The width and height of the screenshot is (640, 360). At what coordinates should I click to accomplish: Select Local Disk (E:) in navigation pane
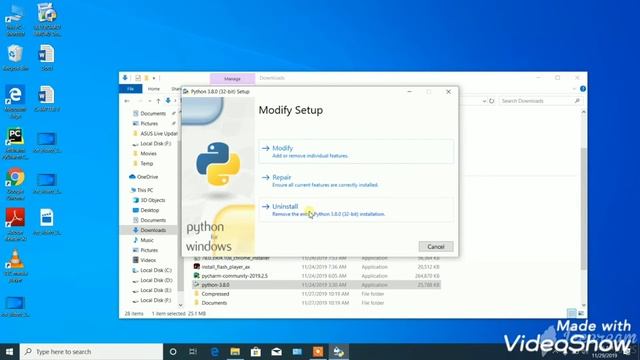pos(156,290)
